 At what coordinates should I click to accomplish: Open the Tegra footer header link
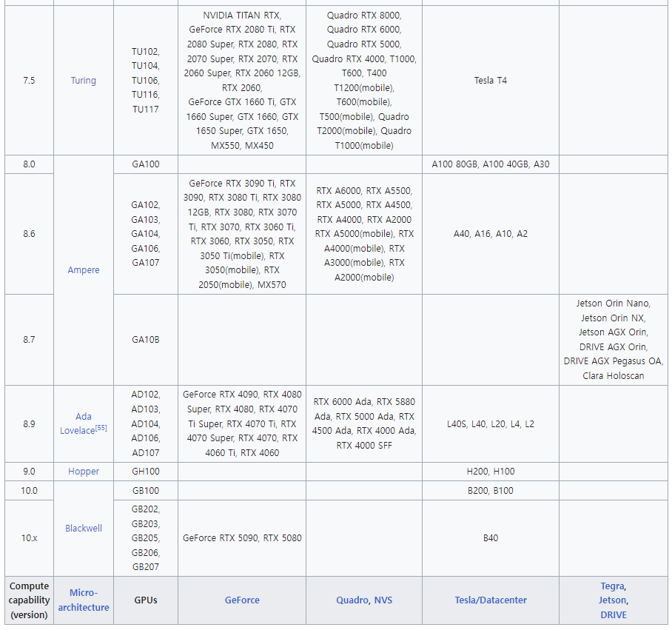612,586
